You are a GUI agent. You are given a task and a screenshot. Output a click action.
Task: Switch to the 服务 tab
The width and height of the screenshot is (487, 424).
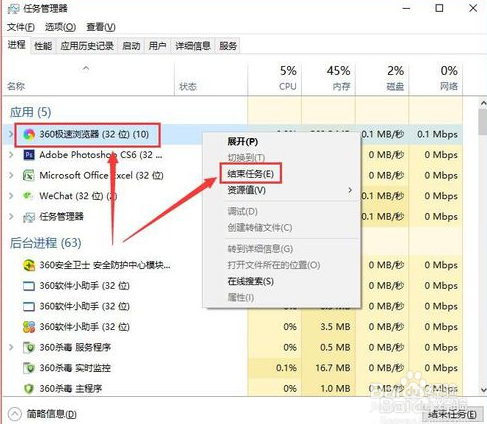[x=228, y=46]
